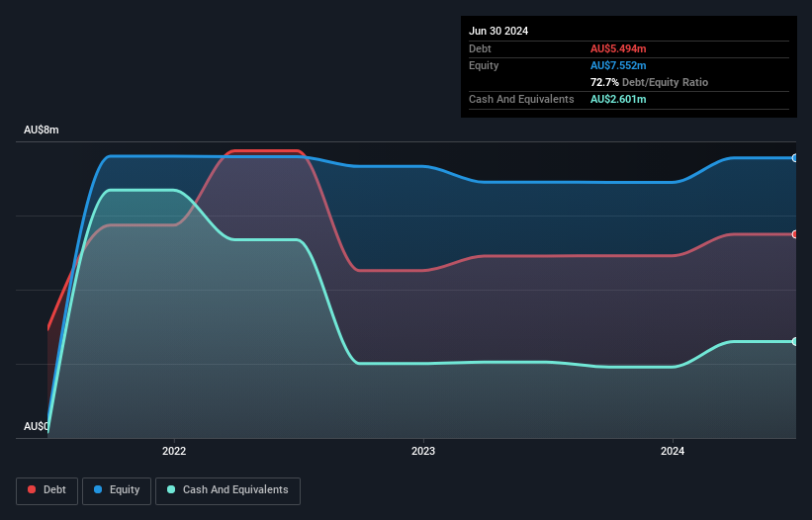This screenshot has height=520, width=812.
Task: Select the red Debt endpoint marker on chart
Action: 795,234
